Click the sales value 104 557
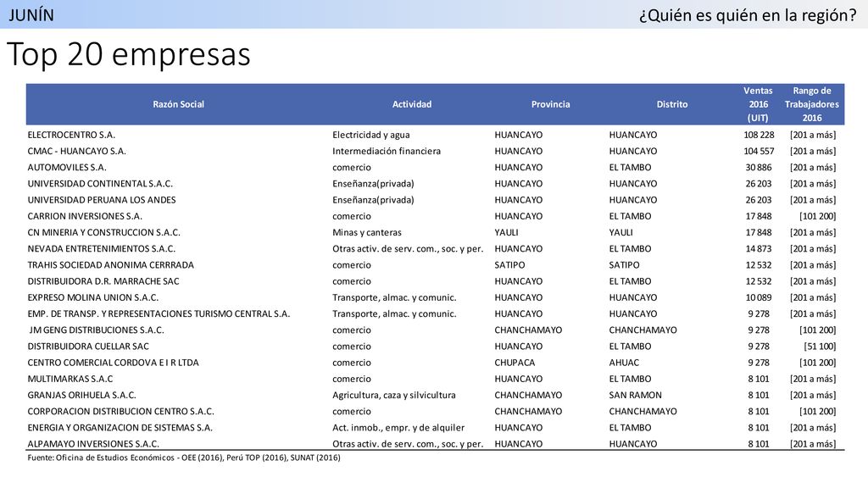The image size is (868, 488). click(759, 151)
